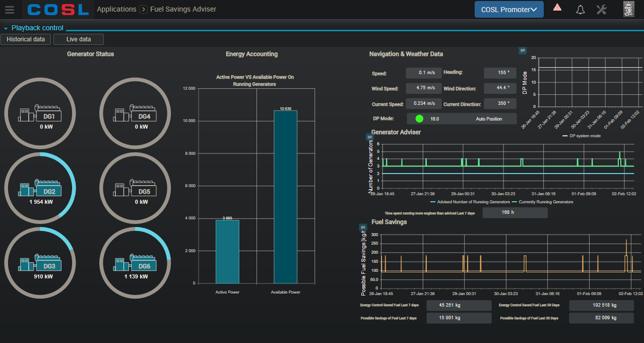Image resolution: width=644 pixels, height=343 pixels.
Task: Select the DG6 generator gauge
Action: coord(136,263)
